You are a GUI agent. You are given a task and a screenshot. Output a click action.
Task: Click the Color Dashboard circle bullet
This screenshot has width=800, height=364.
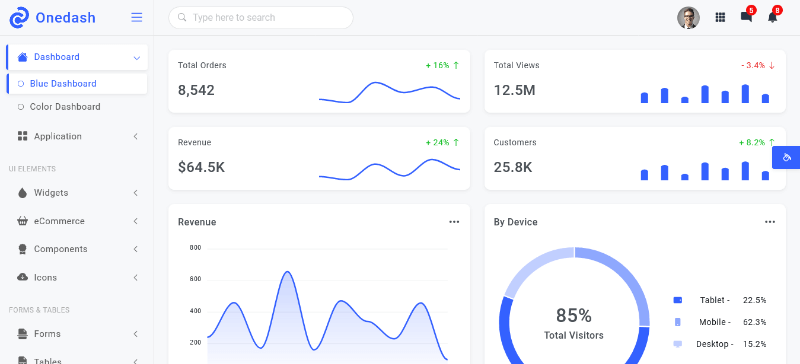pyautogui.click(x=20, y=107)
